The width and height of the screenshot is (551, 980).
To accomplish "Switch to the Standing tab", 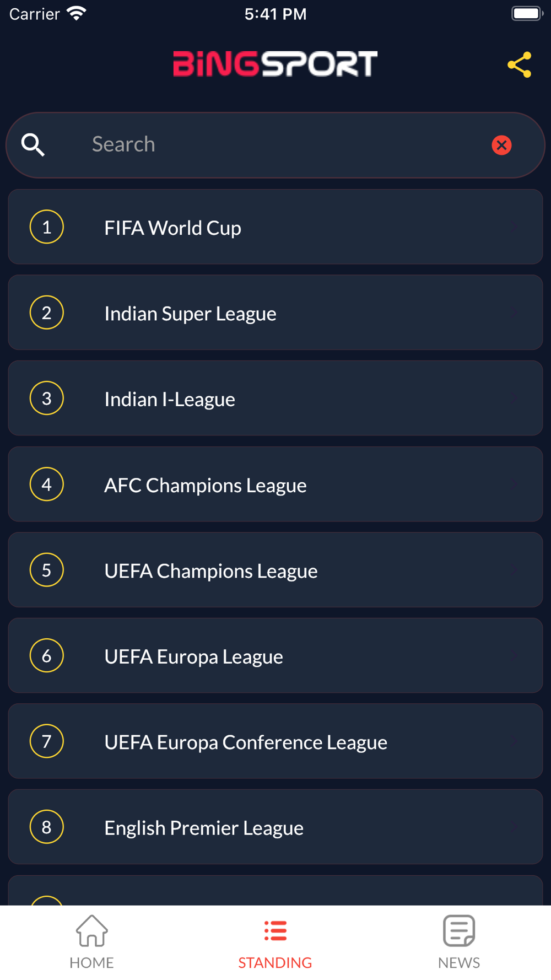I will point(275,943).
